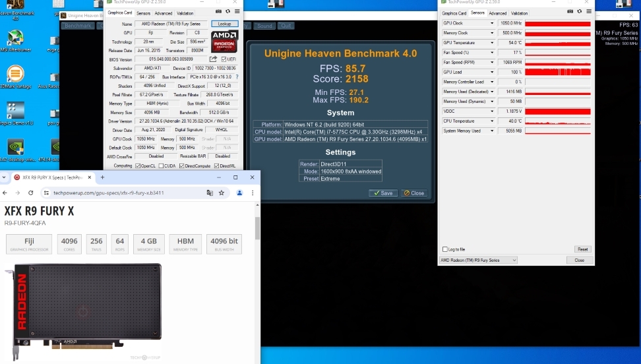This screenshot has width=641, height=364.
Task: Toggle the CUDA checkbox
Action: click(161, 166)
